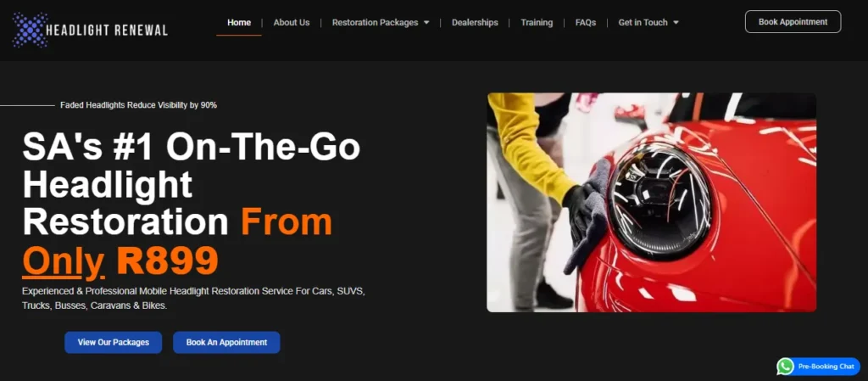This screenshot has width=868, height=381.
Task: Click the orange R899 price text
Action: click(x=167, y=261)
